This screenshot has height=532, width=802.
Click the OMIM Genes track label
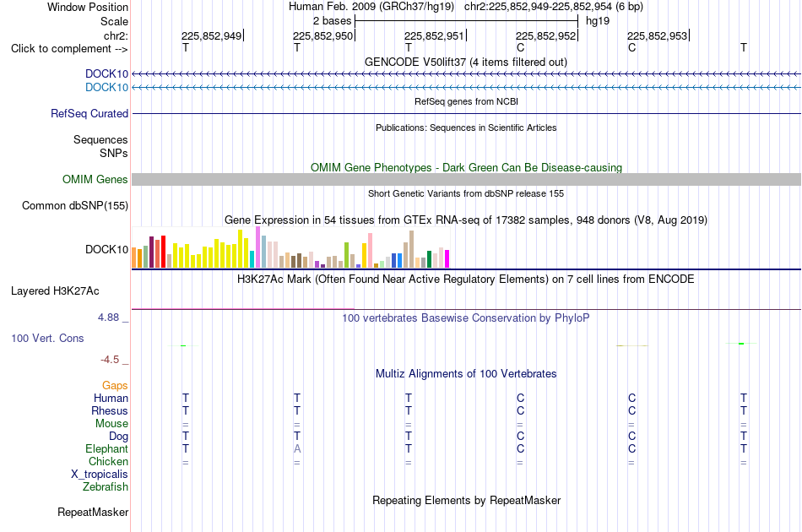coord(95,180)
